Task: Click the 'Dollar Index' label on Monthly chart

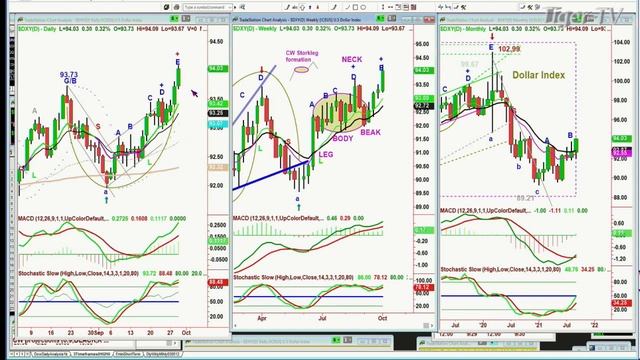Action: coord(538,75)
